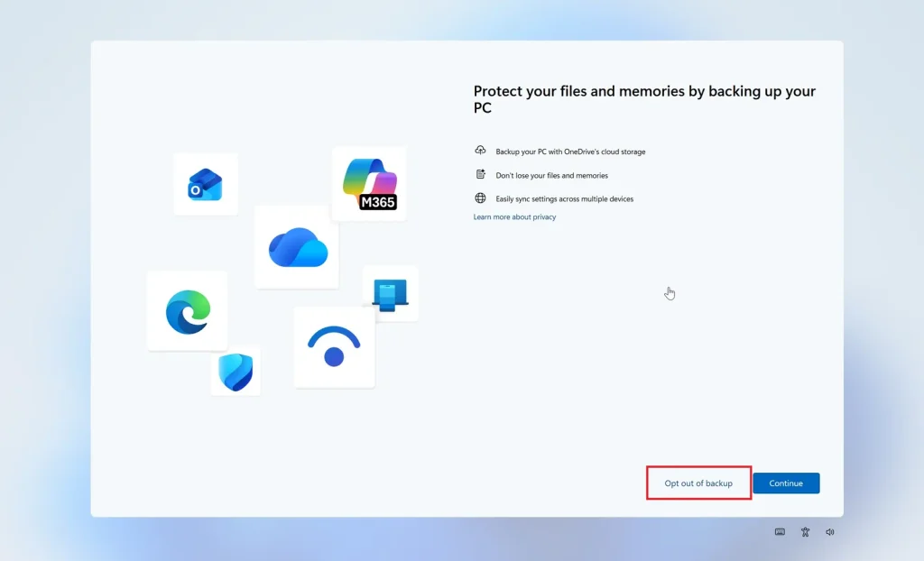Click the OneDrive cloud icon
This screenshot has height=561, width=924.
297,247
